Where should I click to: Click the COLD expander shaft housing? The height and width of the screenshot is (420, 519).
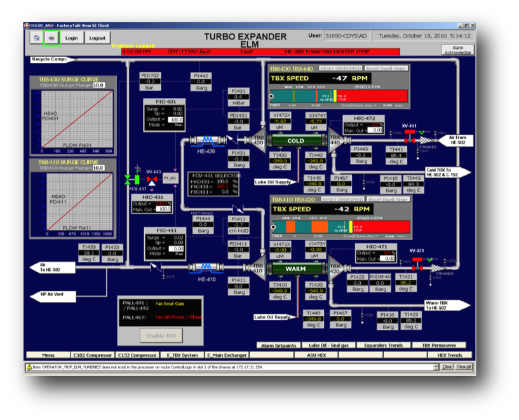[x=297, y=140]
